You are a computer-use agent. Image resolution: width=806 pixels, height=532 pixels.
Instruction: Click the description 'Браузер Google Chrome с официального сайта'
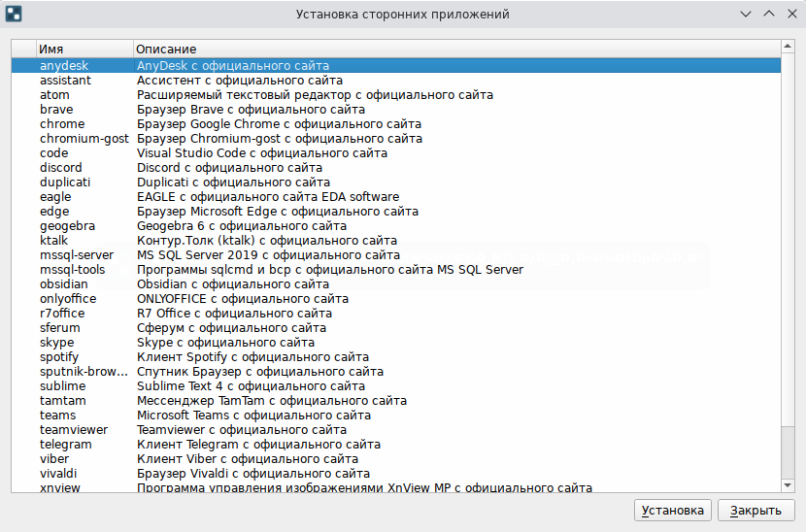coord(279,124)
